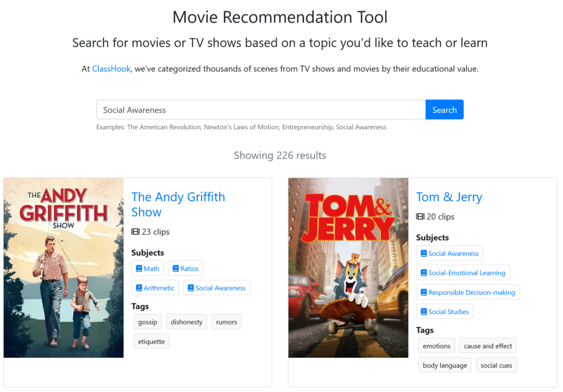The image size is (563, 392).
Task: Click the book icon beside Arithmetic
Action: click(x=139, y=288)
